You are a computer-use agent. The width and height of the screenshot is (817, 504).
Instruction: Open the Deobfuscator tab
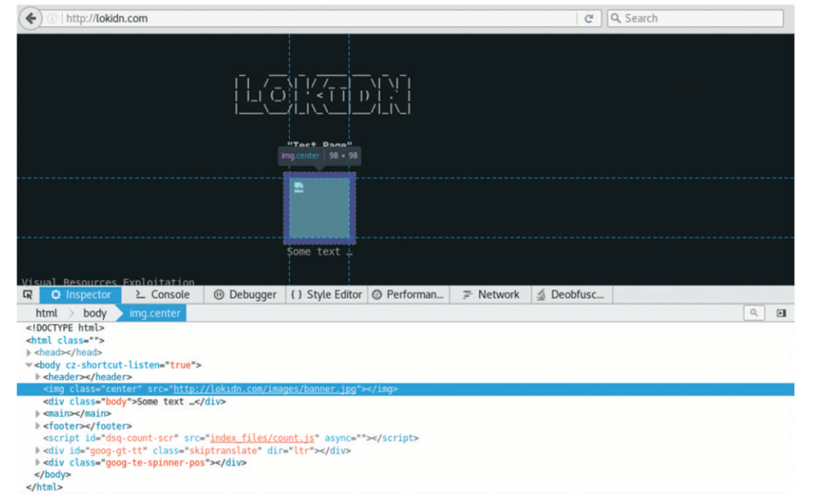(x=572, y=294)
